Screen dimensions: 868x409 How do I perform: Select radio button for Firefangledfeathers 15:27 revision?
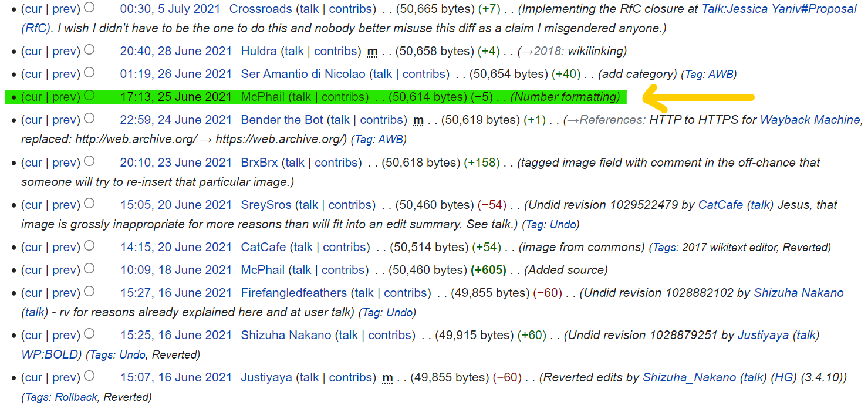89,292
